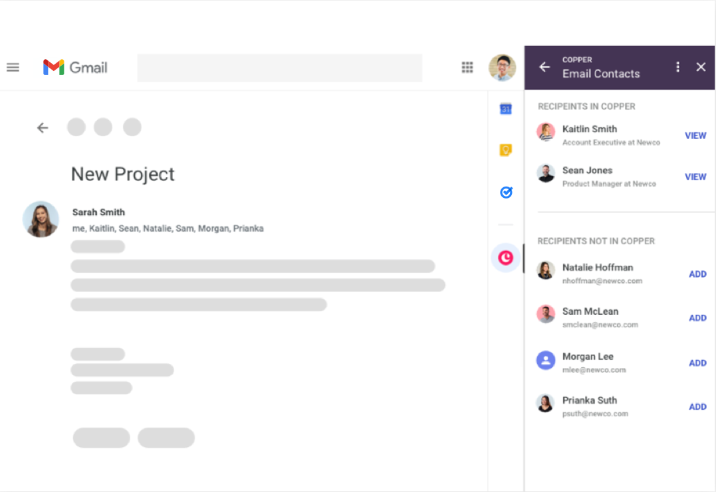
Task: Click email nhoffman@newco.com
Action: tap(602, 281)
